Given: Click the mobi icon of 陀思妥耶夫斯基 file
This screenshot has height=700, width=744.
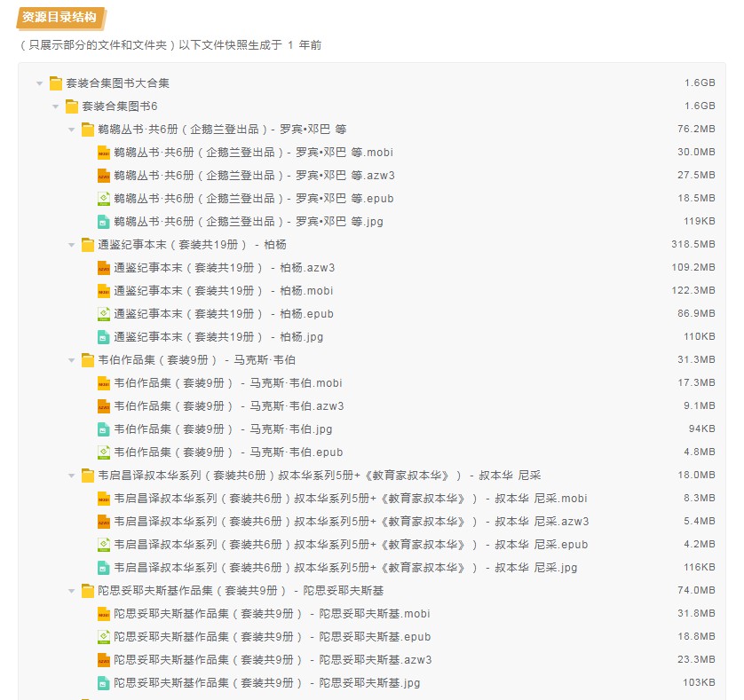Looking at the screenshot, I should (104, 614).
